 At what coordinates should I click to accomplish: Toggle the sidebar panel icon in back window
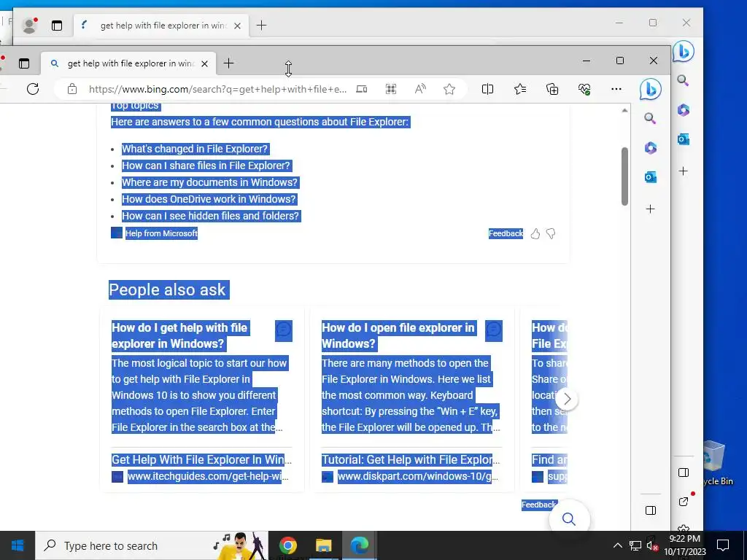point(683,472)
